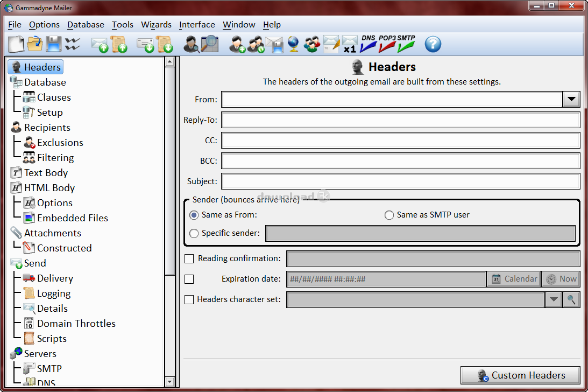Viewport: 588px width, 392px height.
Task: Open the File menu
Action: [15, 25]
